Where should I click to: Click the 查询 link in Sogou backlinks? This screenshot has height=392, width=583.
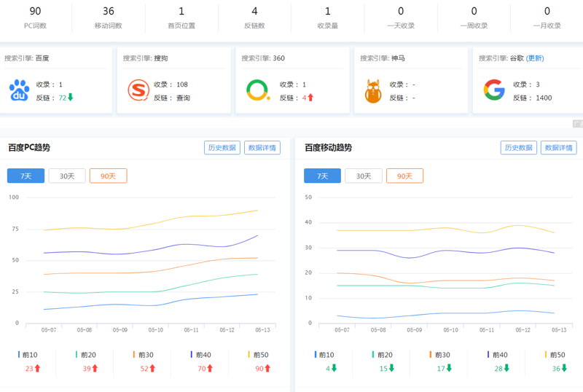click(x=182, y=98)
